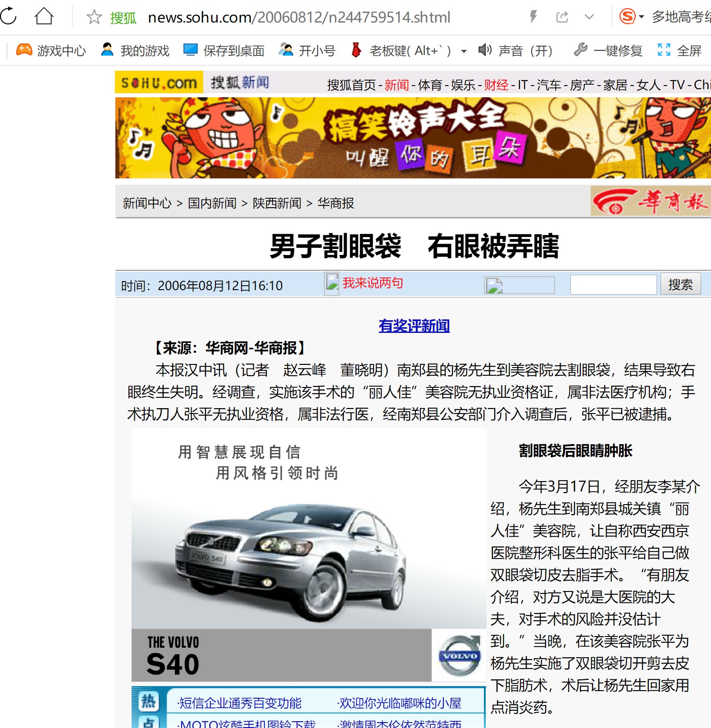This screenshot has height=728, width=711.
Task: Open the 汽车 auto nav link
Action: click(549, 85)
